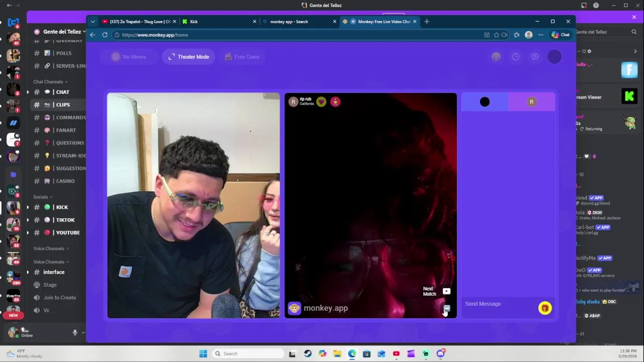644x362 pixels.
Task: Click the address bar with www.monkey.app/home
Action: pos(297,35)
